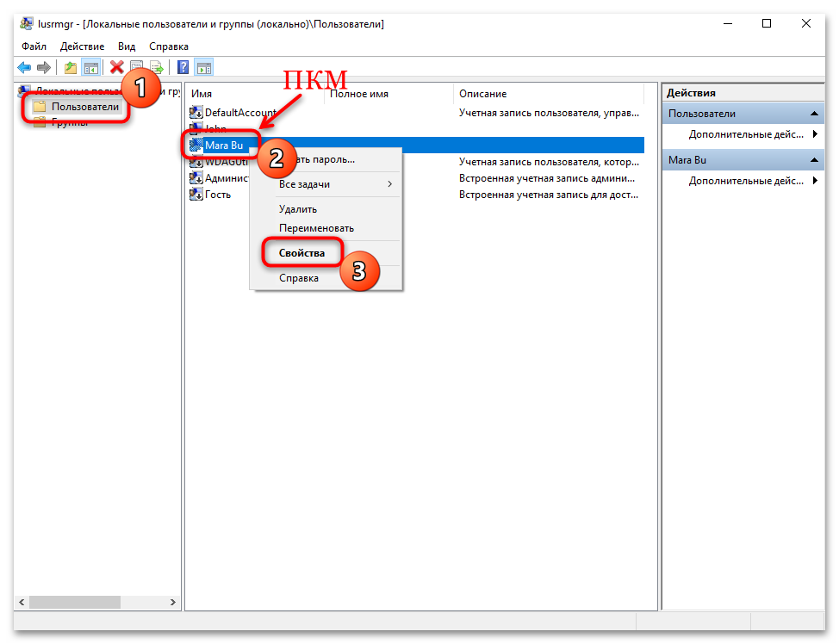Toggle the show/hide console tree icon

point(90,67)
